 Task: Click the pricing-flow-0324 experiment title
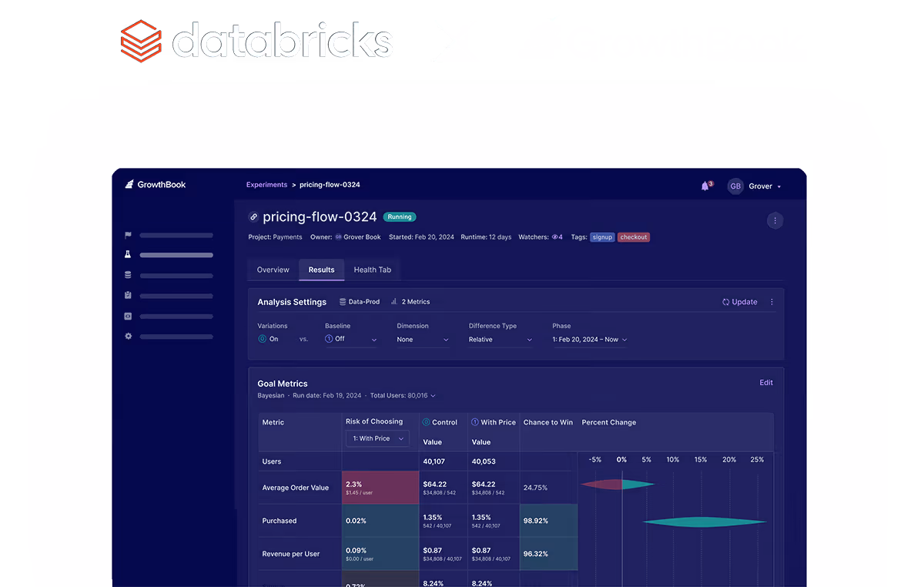point(320,217)
